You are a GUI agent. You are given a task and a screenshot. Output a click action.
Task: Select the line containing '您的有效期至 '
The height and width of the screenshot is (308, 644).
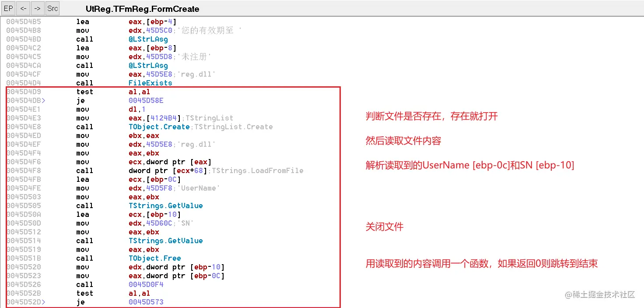(124, 30)
